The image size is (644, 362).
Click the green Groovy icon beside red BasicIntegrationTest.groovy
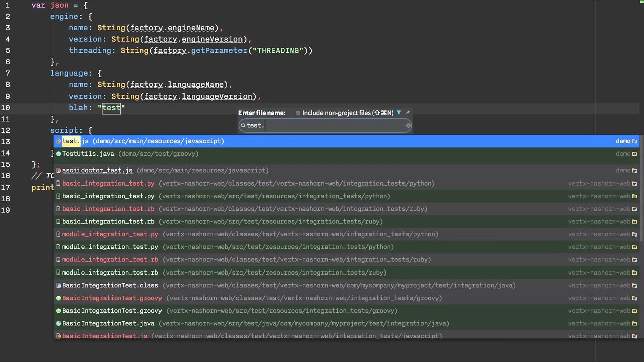click(58, 298)
